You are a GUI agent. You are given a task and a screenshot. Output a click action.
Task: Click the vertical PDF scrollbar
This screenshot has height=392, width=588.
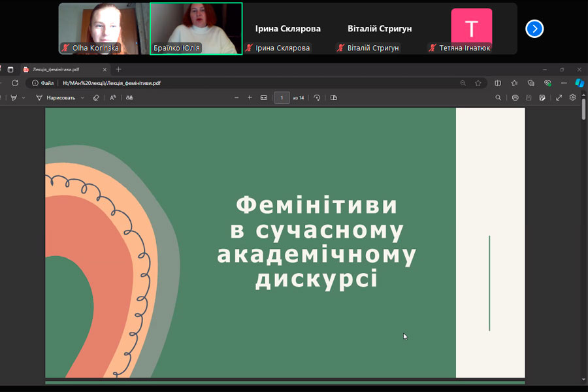click(x=583, y=111)
